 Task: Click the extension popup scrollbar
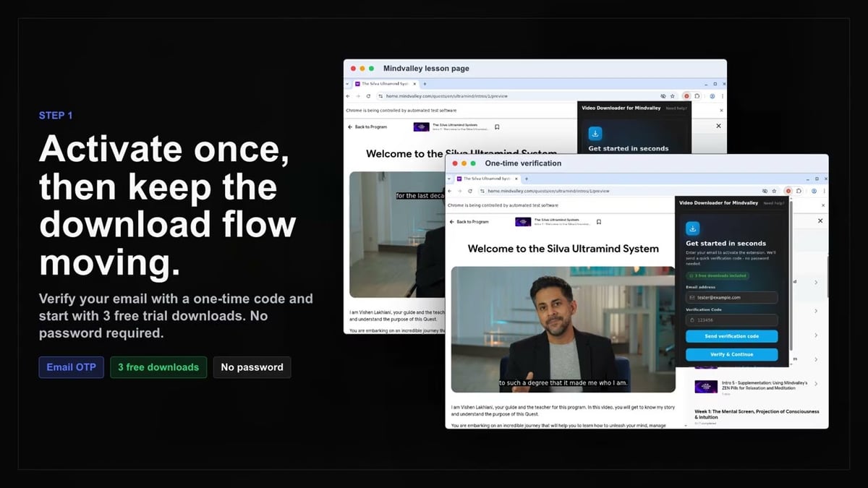point(791,275)
